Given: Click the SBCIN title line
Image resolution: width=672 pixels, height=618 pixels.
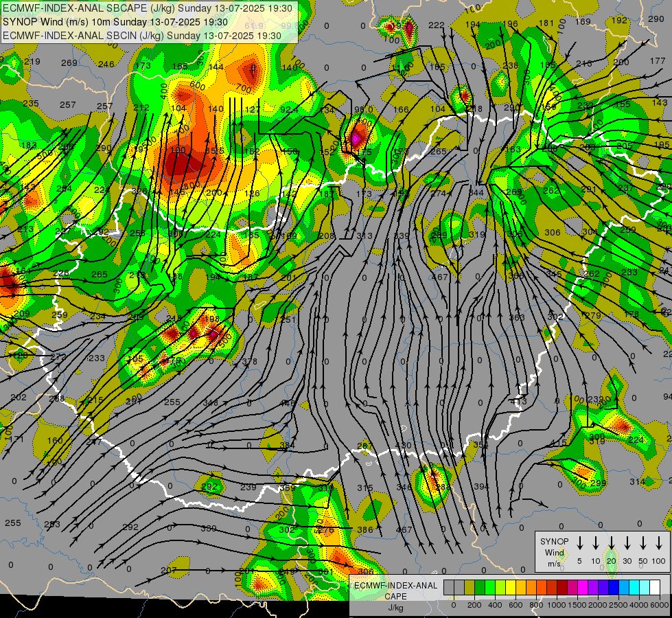Looking at the screenshot, I should (142, 36).
